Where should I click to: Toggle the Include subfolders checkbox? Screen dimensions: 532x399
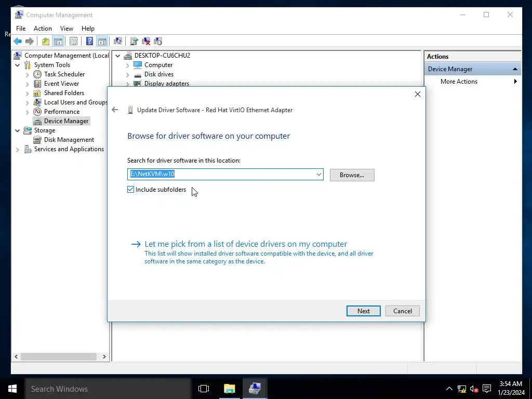130,189
